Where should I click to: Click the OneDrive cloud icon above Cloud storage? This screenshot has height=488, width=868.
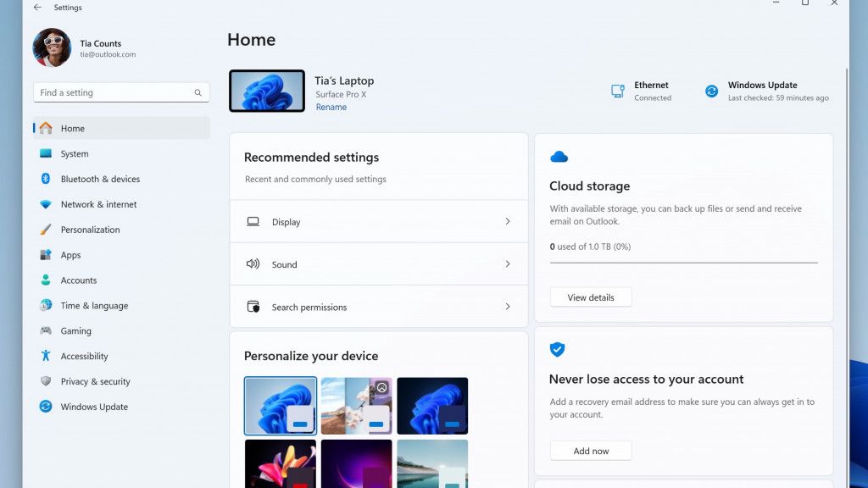pyautogui.click(x=559, y=157)
